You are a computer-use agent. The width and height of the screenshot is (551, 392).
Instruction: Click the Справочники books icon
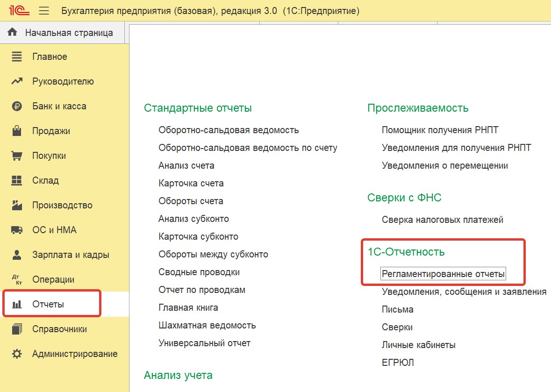tap(16, 329)
